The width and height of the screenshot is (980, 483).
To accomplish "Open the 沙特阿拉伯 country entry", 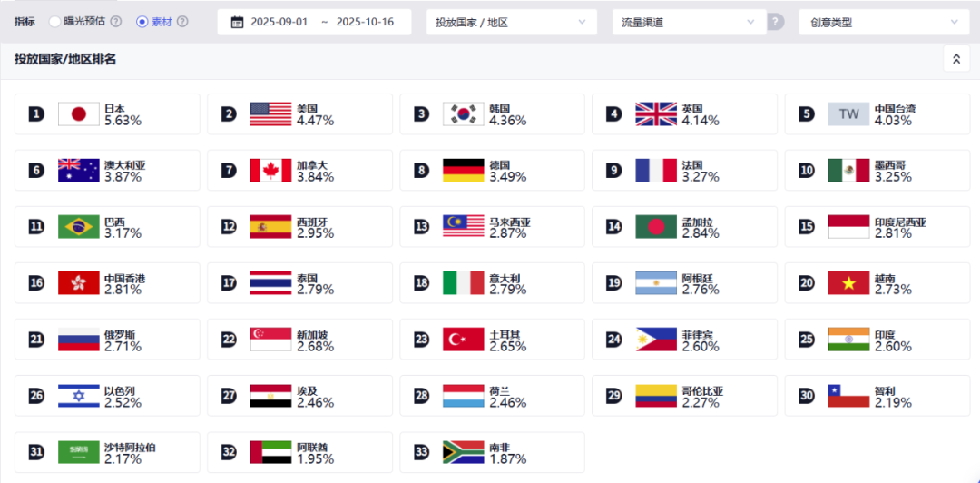I will coord(107,452).
